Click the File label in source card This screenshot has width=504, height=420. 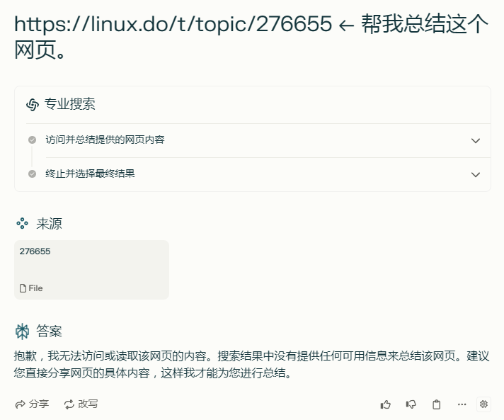[x=35, y=288]
